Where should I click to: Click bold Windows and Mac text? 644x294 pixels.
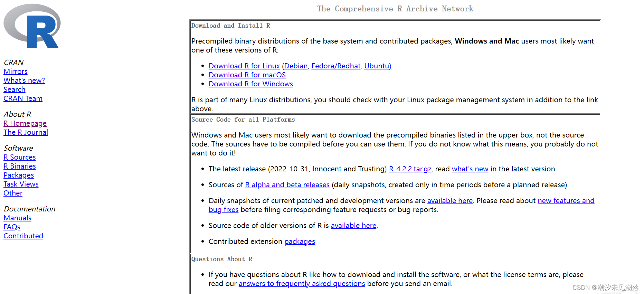click(x=487, y=41)
